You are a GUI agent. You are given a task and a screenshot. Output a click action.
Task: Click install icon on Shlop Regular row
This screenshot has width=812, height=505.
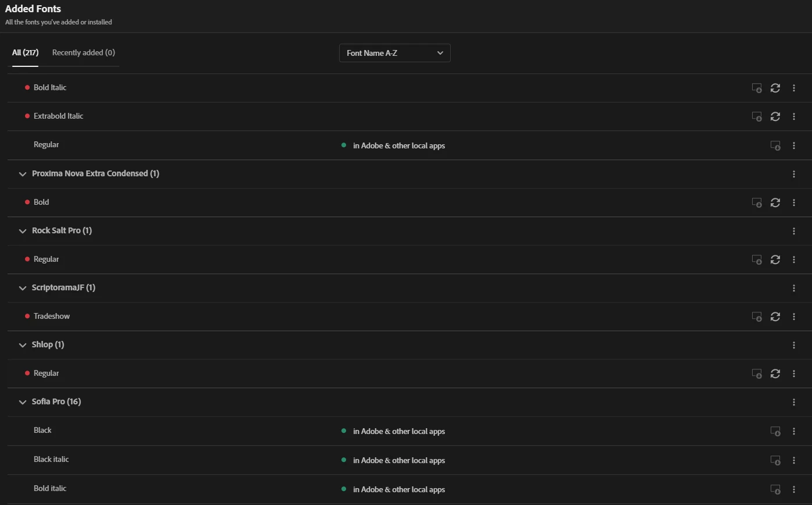pos(757,374)
